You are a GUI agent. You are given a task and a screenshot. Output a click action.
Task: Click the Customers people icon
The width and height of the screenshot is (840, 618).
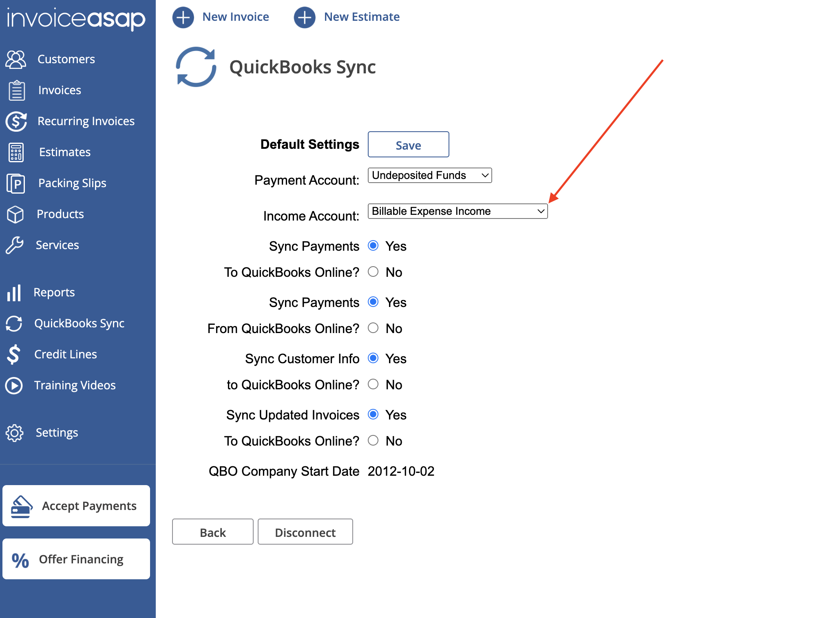16,60
